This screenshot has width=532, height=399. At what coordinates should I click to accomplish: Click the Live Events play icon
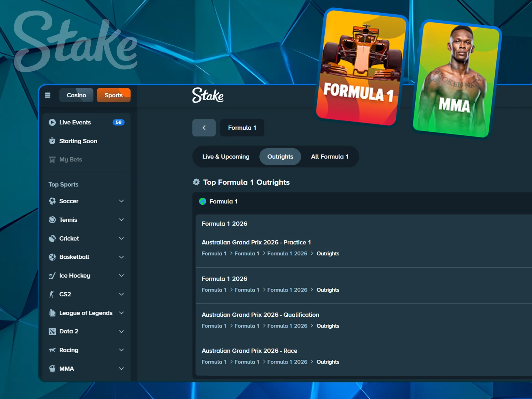point(52,122)
